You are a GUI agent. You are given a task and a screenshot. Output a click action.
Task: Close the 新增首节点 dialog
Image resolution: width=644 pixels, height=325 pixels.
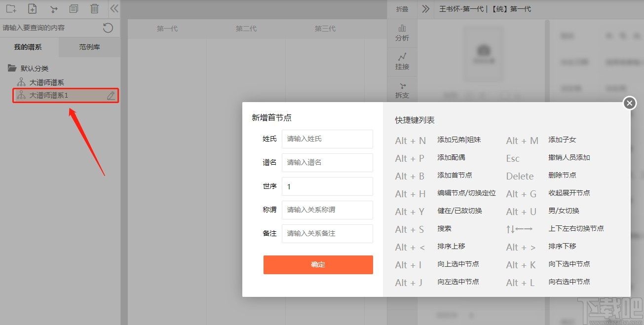tap(629, 103)
